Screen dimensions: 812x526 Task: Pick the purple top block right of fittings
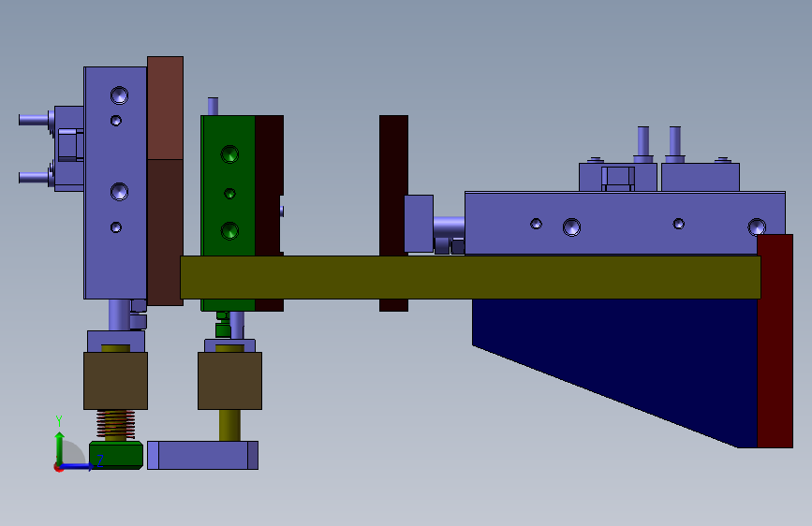click(x=701, y=177)
